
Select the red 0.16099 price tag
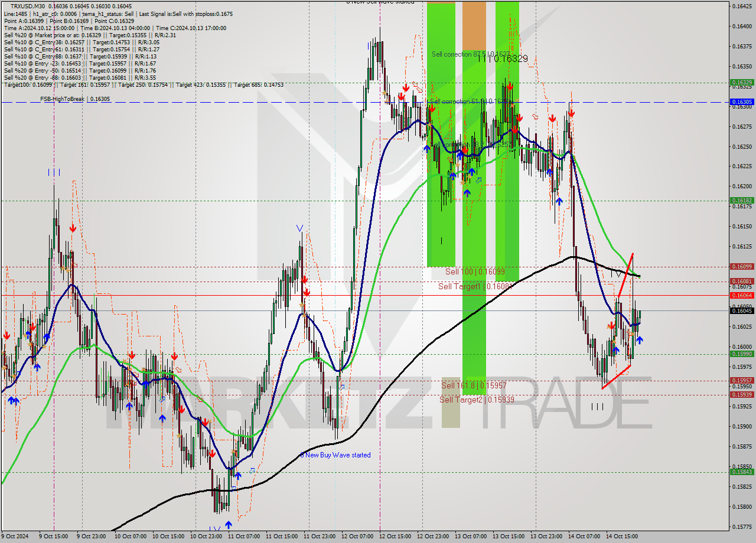(742, 267)
